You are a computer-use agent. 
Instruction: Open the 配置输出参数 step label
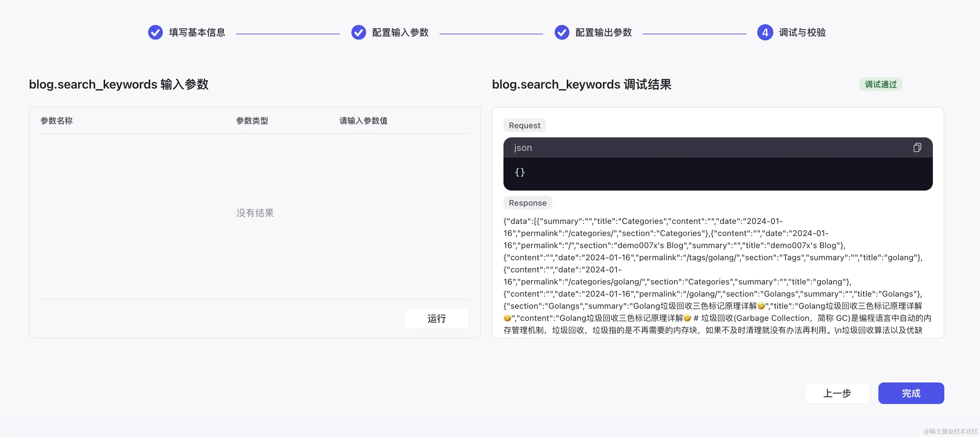tap(603, 33)
